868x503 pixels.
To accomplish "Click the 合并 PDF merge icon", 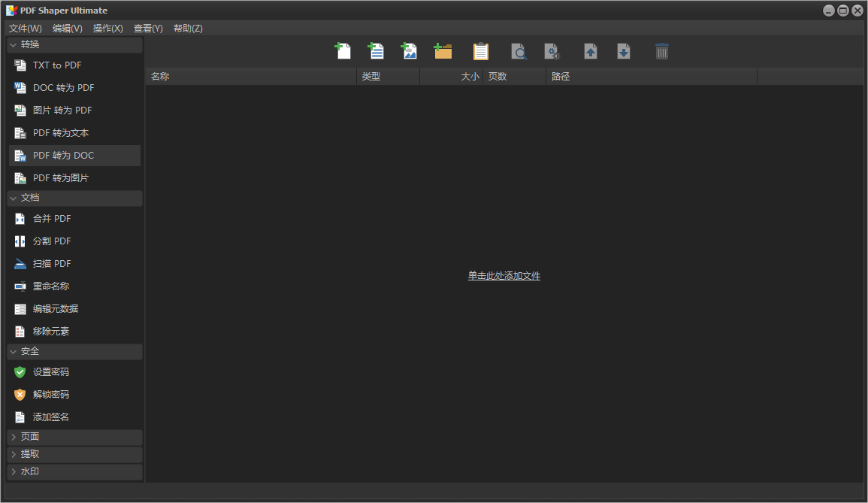I will tap(20, 219).
